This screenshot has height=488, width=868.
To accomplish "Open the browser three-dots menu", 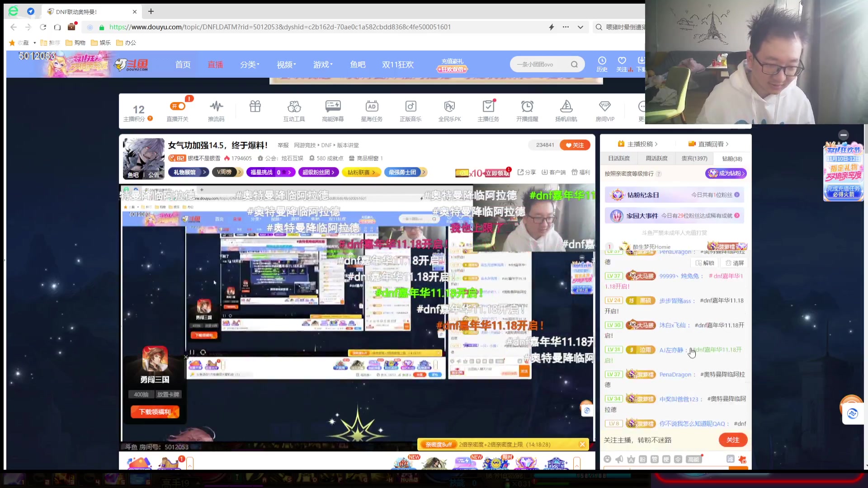I will pos(566,27).
